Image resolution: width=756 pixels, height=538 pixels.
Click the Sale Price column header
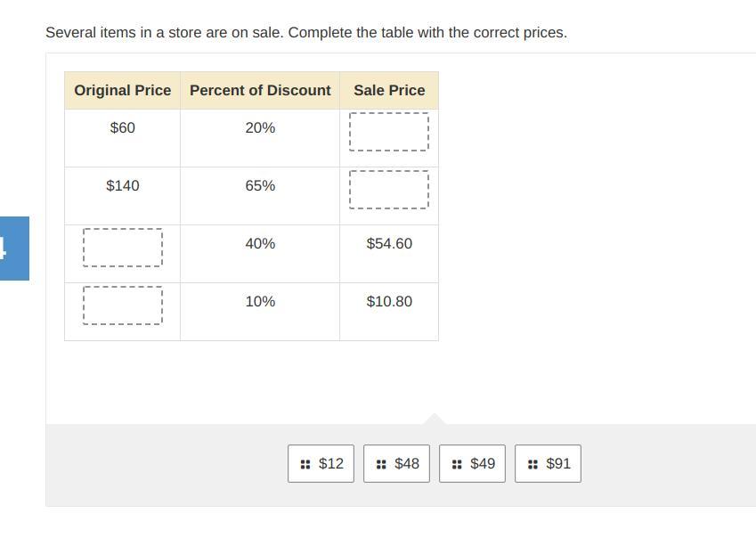coord(389,90)
